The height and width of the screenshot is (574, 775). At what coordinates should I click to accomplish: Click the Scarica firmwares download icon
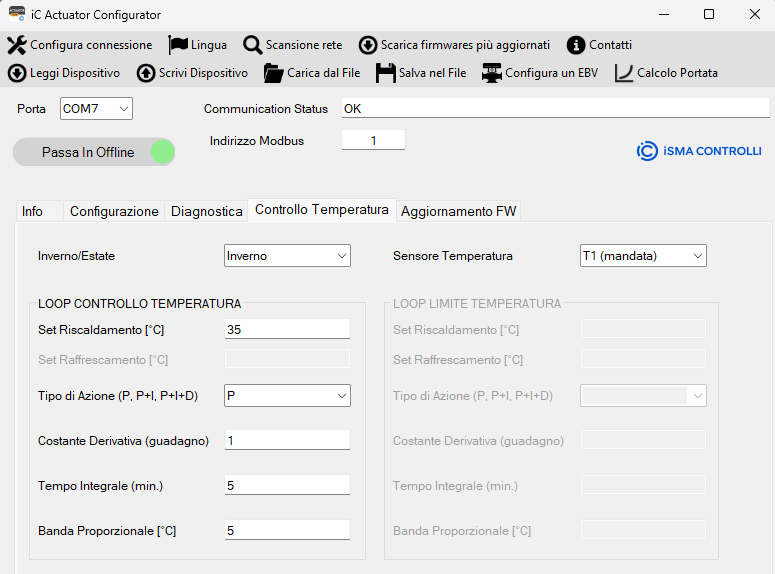(368, 45)
